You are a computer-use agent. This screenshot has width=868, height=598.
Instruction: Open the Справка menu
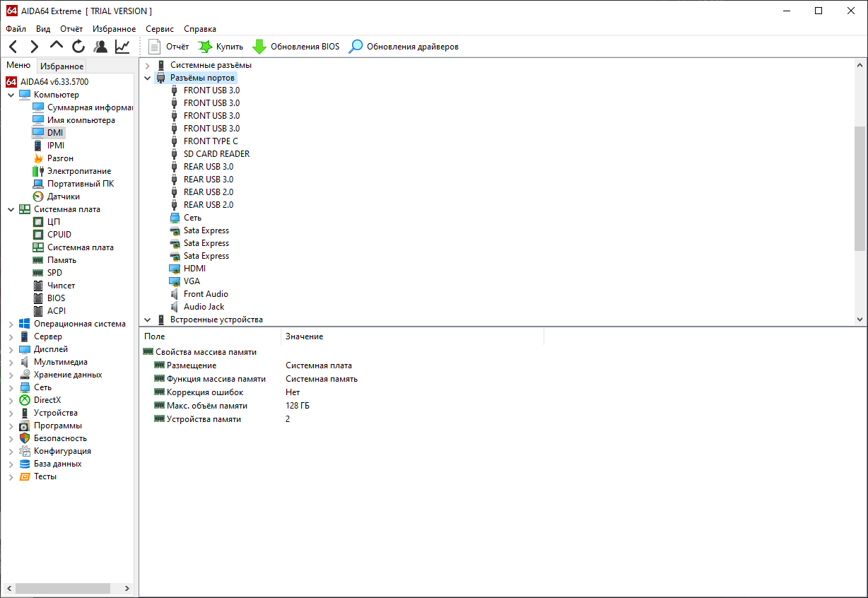point(200,29)
